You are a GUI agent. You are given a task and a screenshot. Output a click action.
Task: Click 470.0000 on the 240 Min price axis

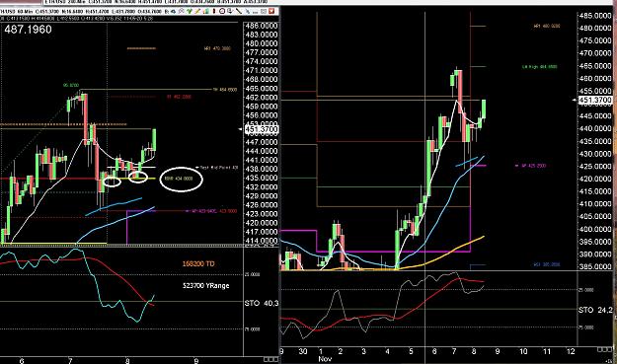(595, 53)
